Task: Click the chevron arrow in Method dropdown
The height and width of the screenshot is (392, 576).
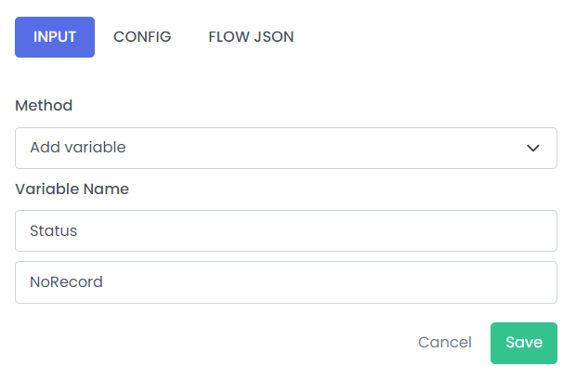Action: point(533,148)
